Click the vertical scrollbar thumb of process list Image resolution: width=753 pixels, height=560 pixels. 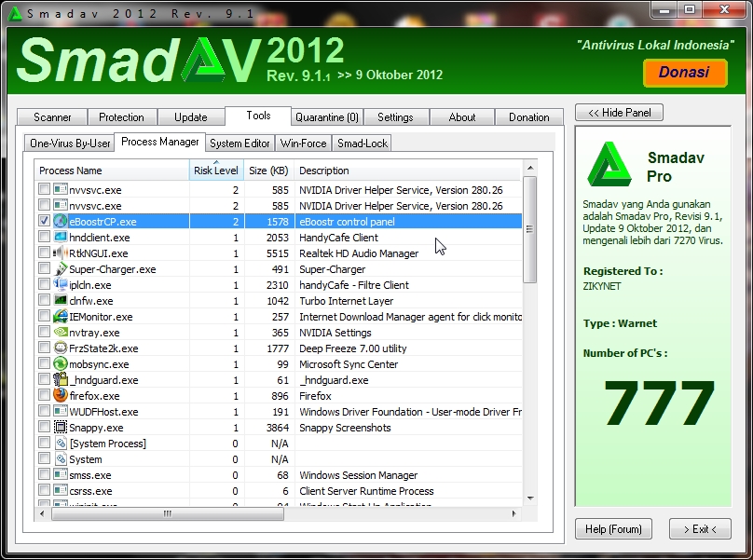coord(529,229)
